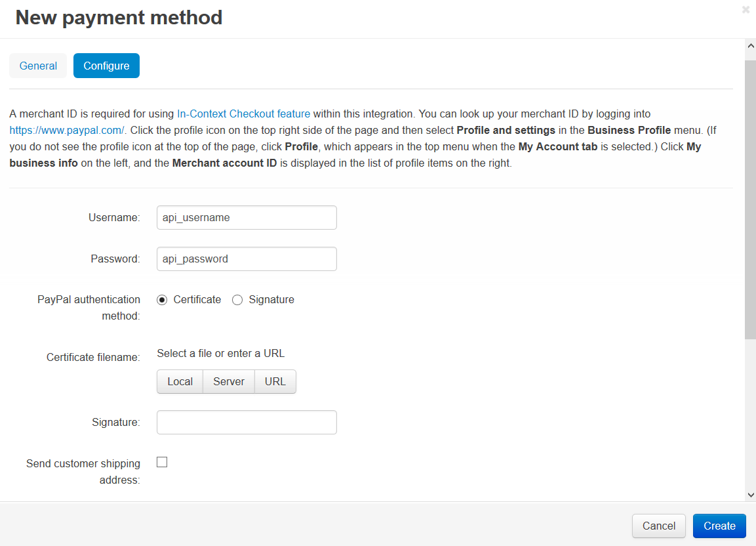
Task: Close the New payment method dialog
Action: (x=746, y=10)
